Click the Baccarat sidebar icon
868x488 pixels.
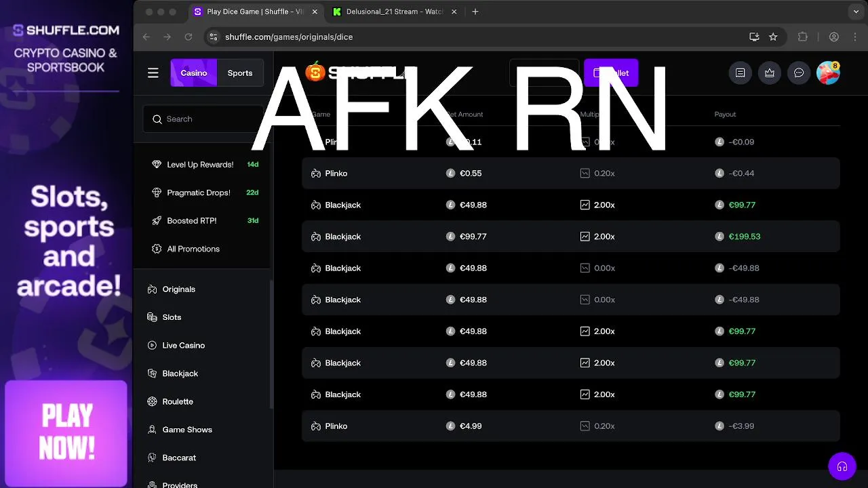(x=153, y=458)
